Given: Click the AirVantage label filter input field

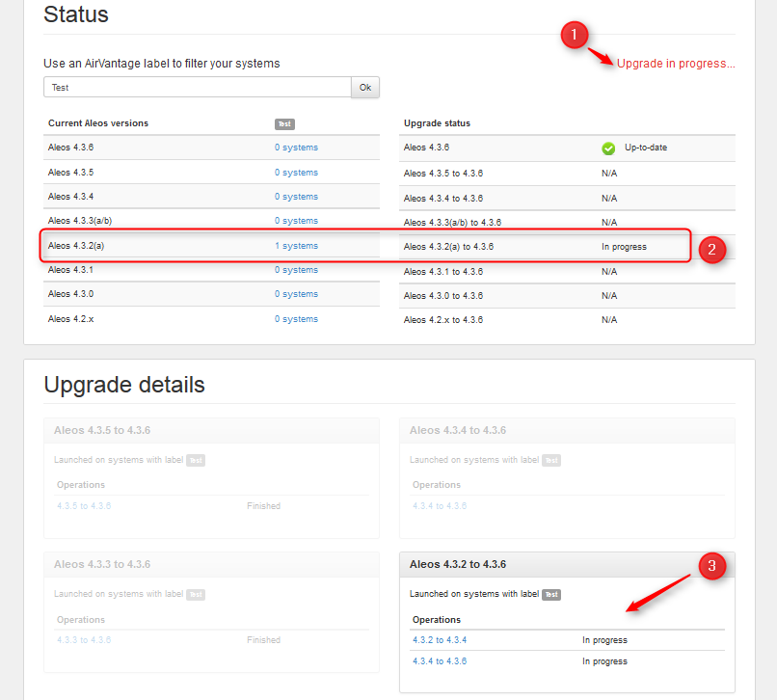Looking at the screenshot, I should 197,88.
